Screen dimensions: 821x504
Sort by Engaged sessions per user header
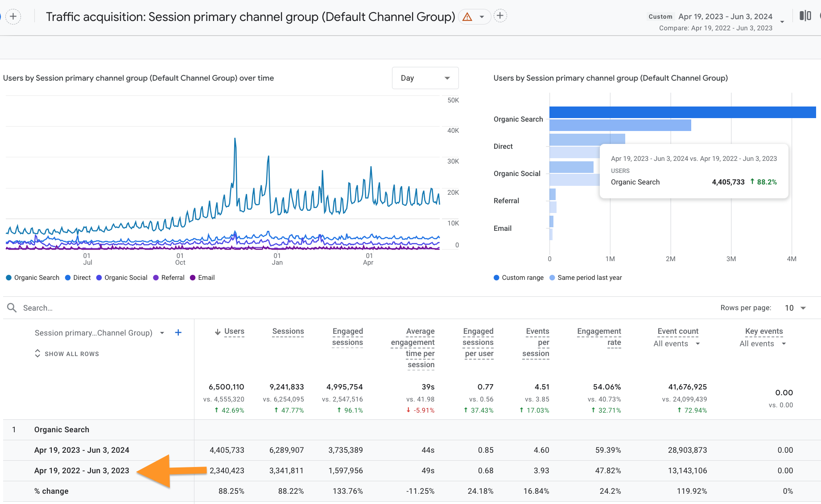click(478, 343)
